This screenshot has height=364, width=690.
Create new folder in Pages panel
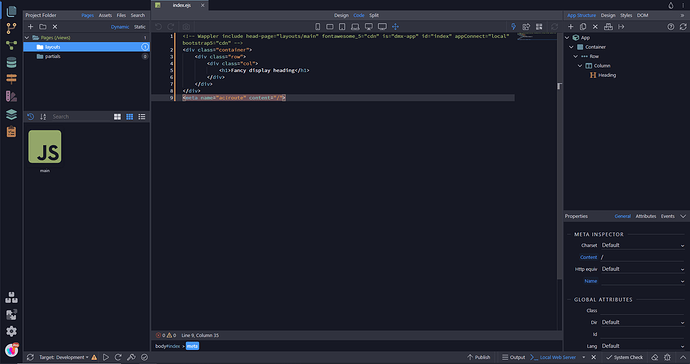(x=43, y=27)
